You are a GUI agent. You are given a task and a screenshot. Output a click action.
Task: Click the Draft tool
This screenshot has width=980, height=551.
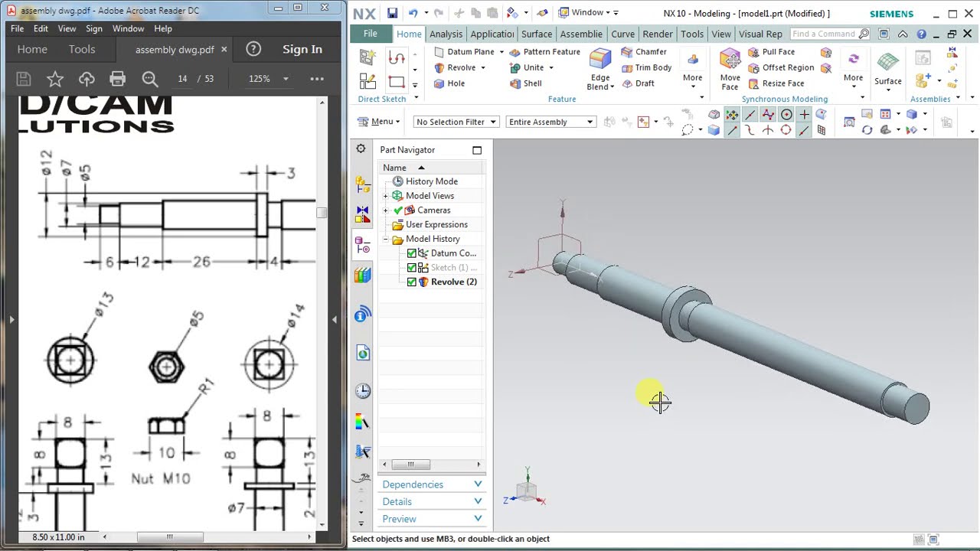638,83
